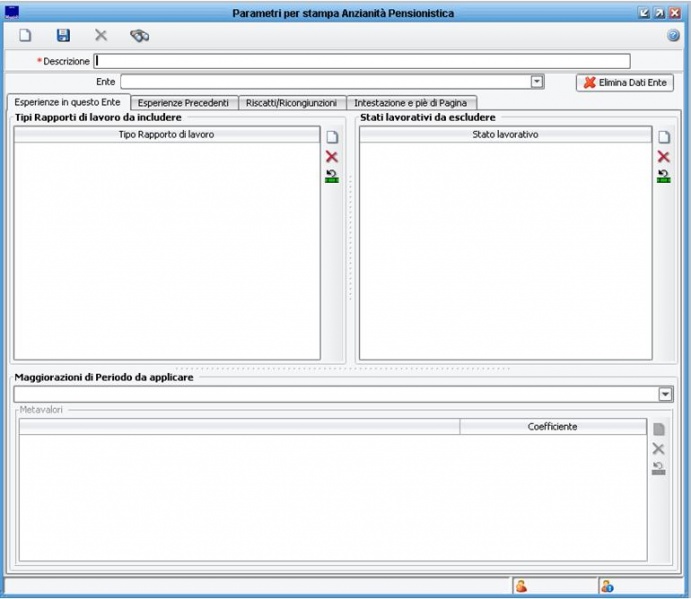Viewport: 691px width, 599px height.
Task: Click the toolbar delete X icon
Action: pos(100,35)
